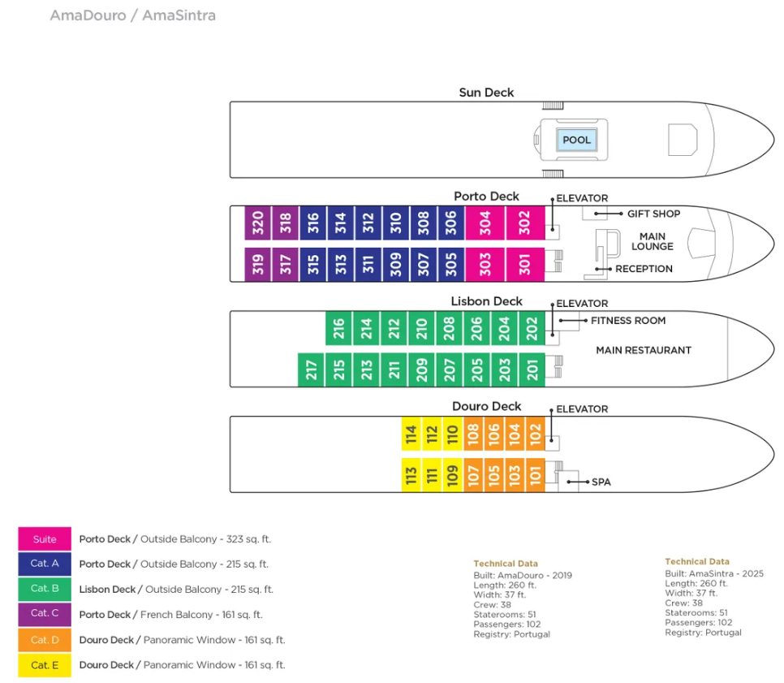Viewport: 784px width, 683px height.
Task: Click the SPA label
Action: point(601,482)
